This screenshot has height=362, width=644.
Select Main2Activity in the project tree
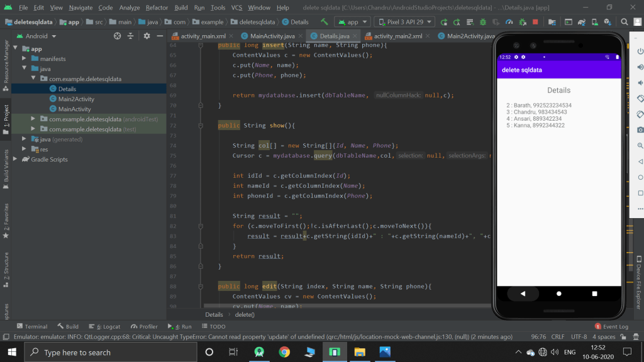(x=76, y=99)
